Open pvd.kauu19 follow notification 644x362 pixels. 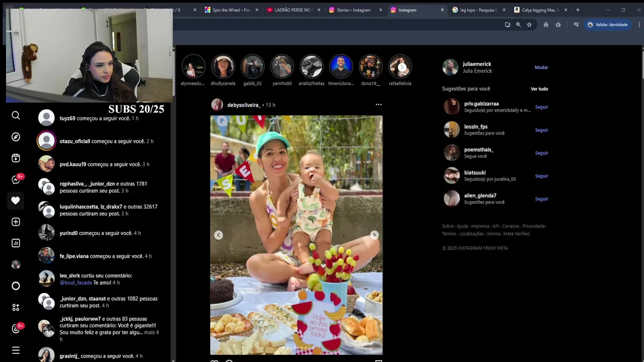point(99,164)
